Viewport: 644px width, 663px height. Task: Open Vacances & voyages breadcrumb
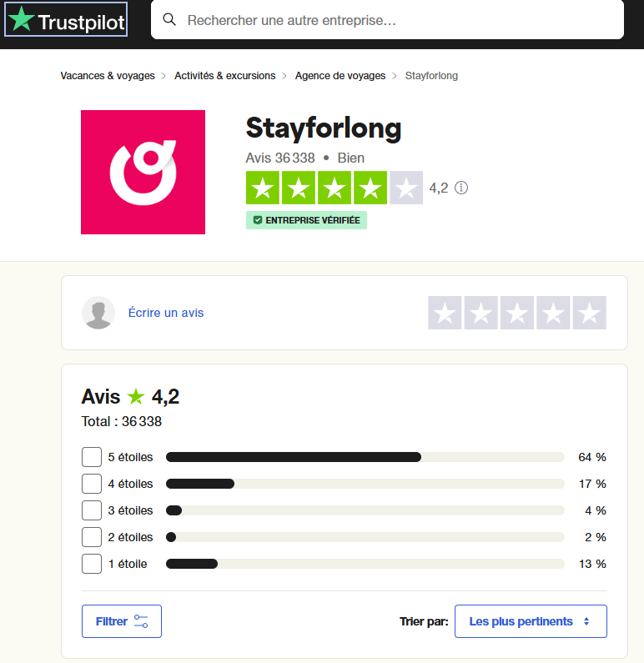(108, 76)
